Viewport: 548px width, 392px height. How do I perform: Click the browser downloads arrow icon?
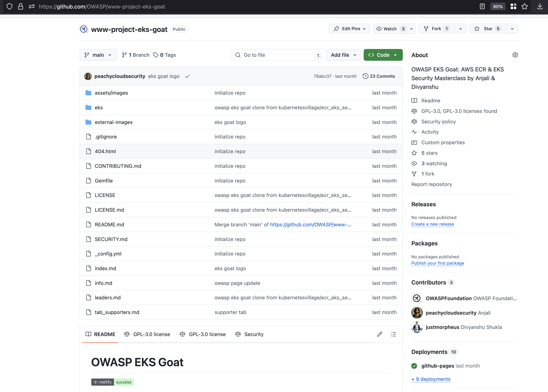(540, 7)
